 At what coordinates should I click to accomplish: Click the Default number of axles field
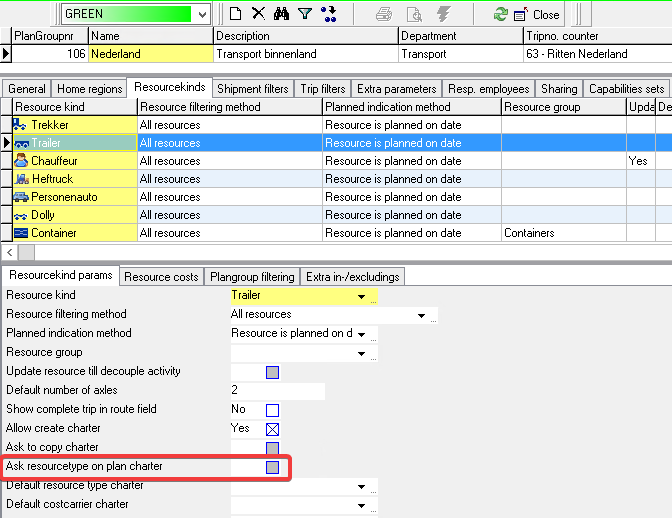[x=277, y=391]
